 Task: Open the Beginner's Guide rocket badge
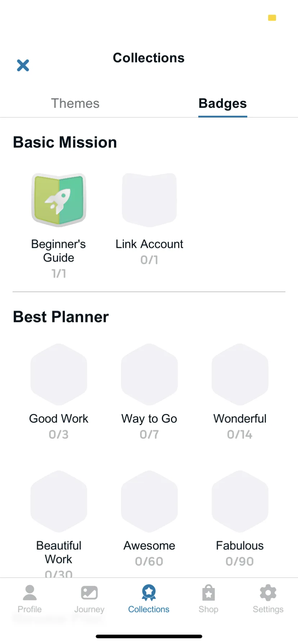tap(59, 200)
